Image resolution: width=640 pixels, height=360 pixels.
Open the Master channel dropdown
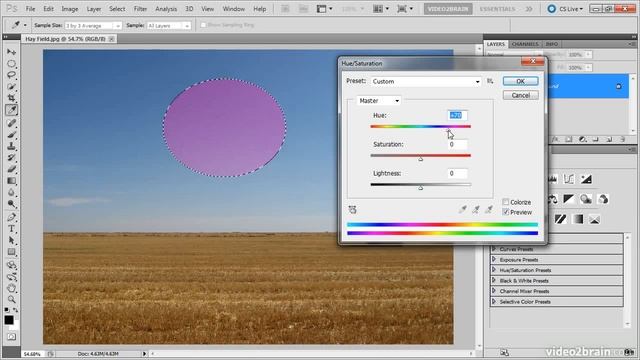click(x=378, y=100)
